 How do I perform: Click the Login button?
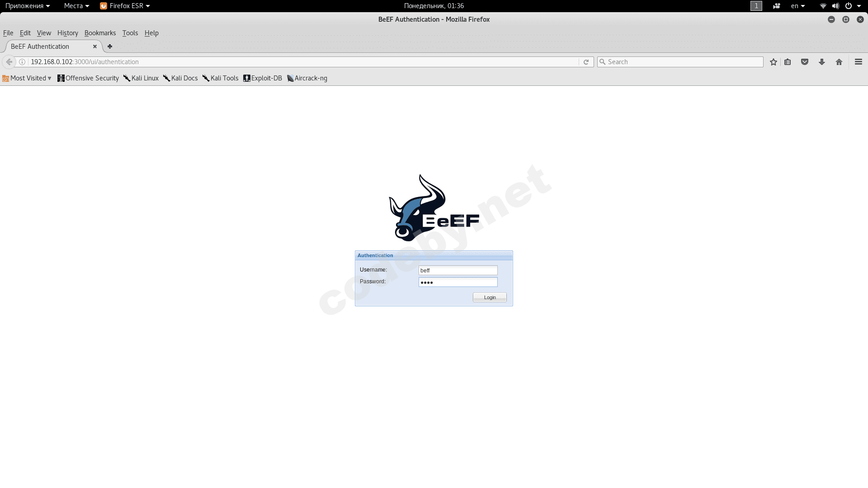[490, 297]
